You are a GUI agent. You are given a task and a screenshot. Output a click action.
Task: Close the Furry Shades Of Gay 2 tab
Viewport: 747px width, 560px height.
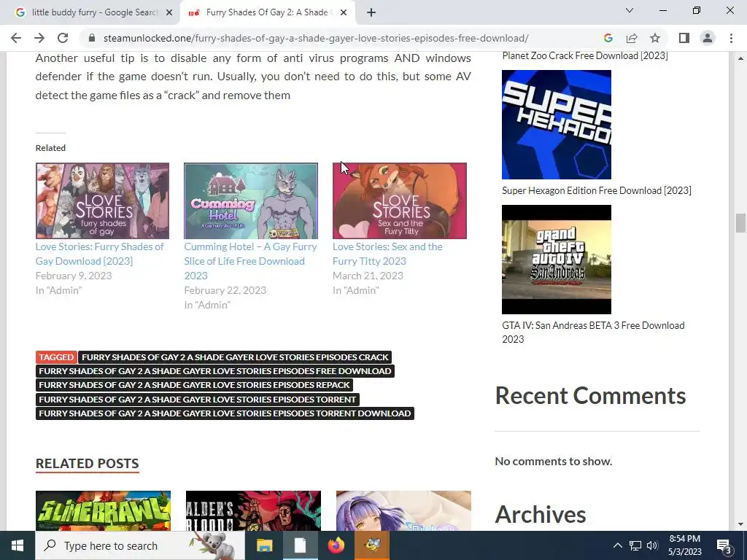(344, 12)
